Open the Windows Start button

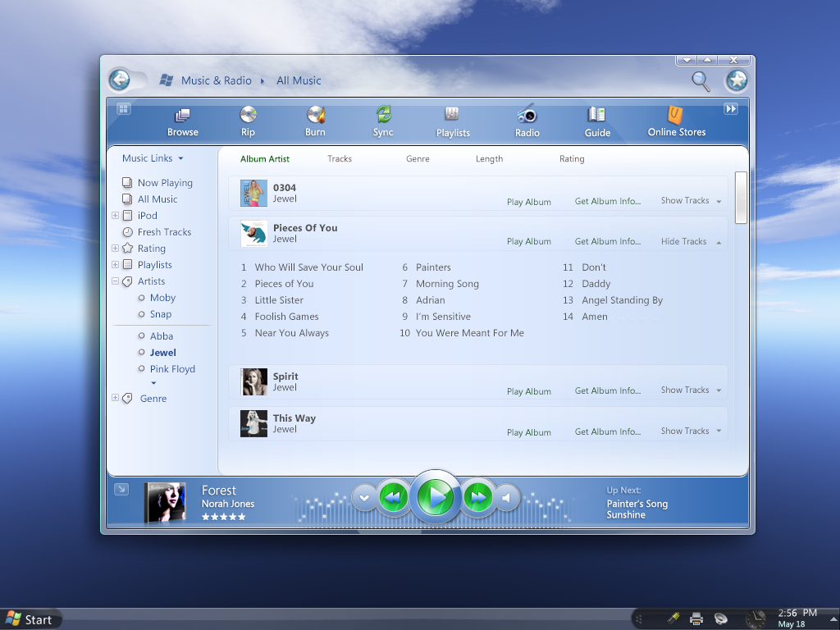click(x=30, y=619)
